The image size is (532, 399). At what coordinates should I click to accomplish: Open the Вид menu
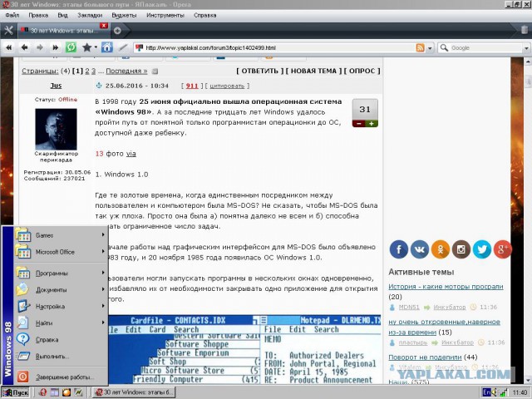pos(63,15)
